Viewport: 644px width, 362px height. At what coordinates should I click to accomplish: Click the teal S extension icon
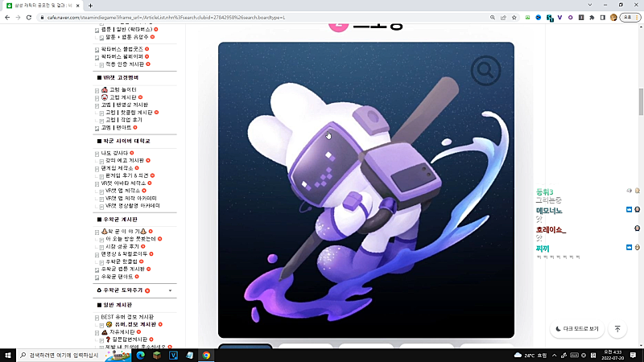[x=550, y=18]
